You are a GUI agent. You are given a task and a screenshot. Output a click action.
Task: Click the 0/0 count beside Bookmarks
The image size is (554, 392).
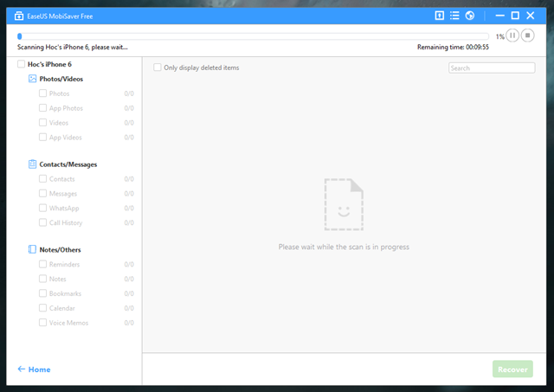[129, 293]
